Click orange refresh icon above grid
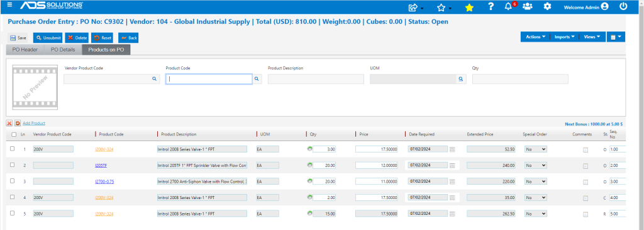Viewport: 644px width, 230px height. point(18,123)
